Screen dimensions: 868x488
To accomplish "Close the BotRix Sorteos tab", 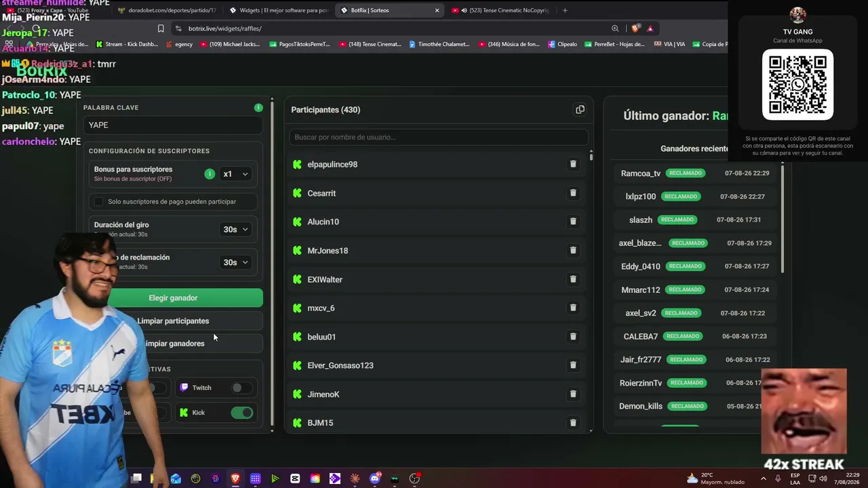I will click(x=437, y=10).
